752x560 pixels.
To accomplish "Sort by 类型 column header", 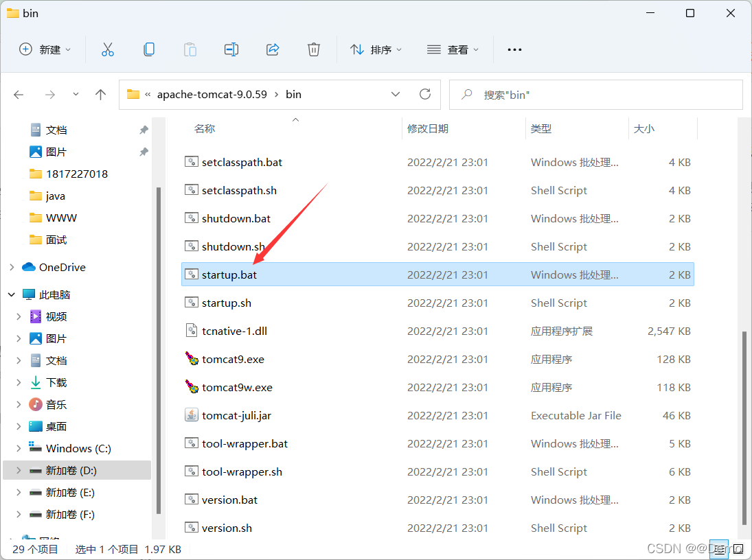I will pos(541,128).
